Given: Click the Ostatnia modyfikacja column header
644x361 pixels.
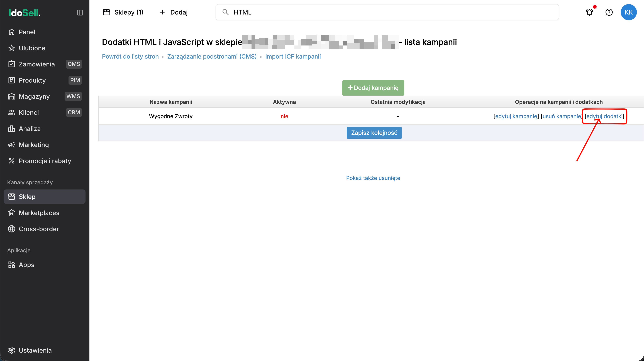Looking at the screenshot, I should [398, 102].
